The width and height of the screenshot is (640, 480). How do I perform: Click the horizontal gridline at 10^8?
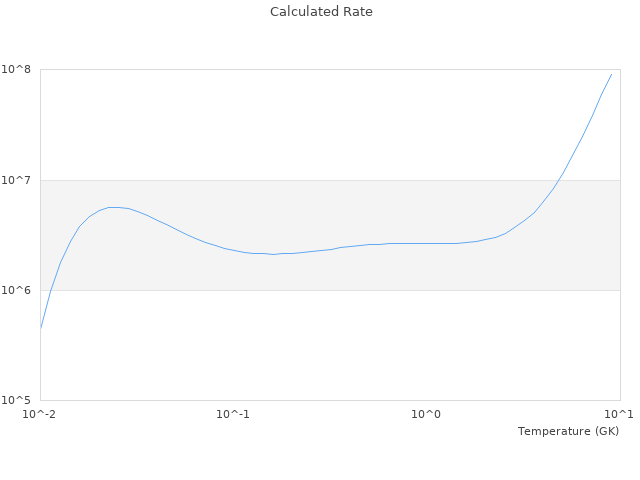(x=330, y=70)
